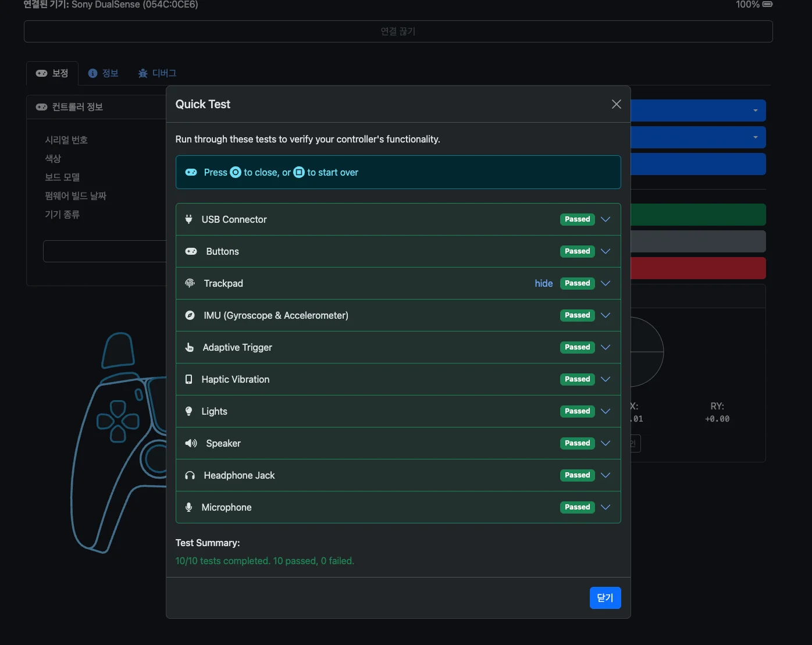Click the 펌웨어 빌드 날짜 label

(x=76, y=196)
